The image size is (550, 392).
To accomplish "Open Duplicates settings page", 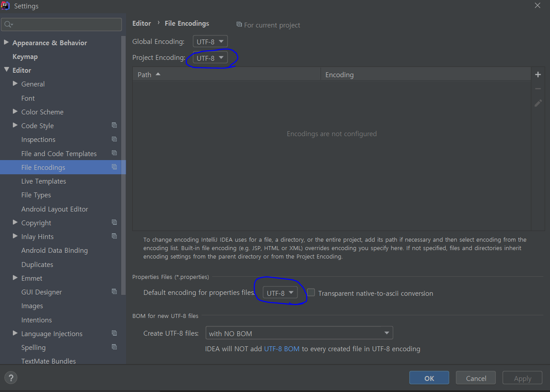I will [37, 264].
